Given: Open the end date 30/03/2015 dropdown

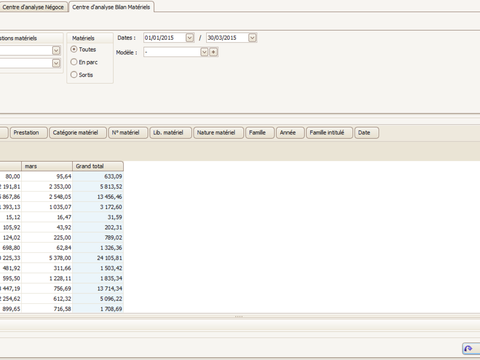Looking at the screenshot, I should [x=252, y=38].
